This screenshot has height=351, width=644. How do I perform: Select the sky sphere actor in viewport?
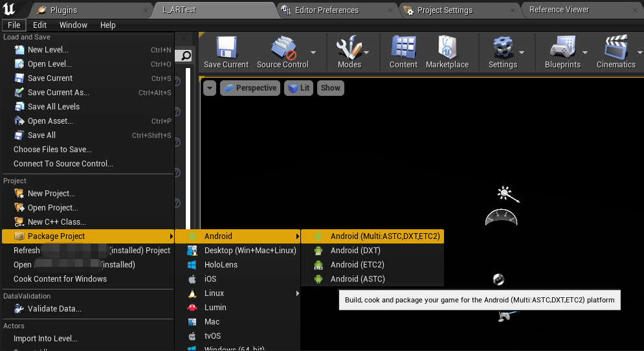click(x=498, y=280)
